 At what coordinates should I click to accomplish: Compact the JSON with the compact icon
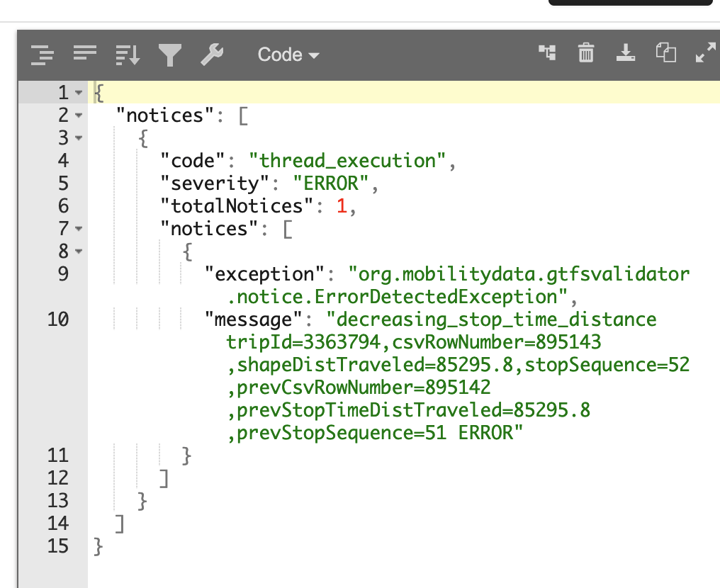click(x=85, y=53)
